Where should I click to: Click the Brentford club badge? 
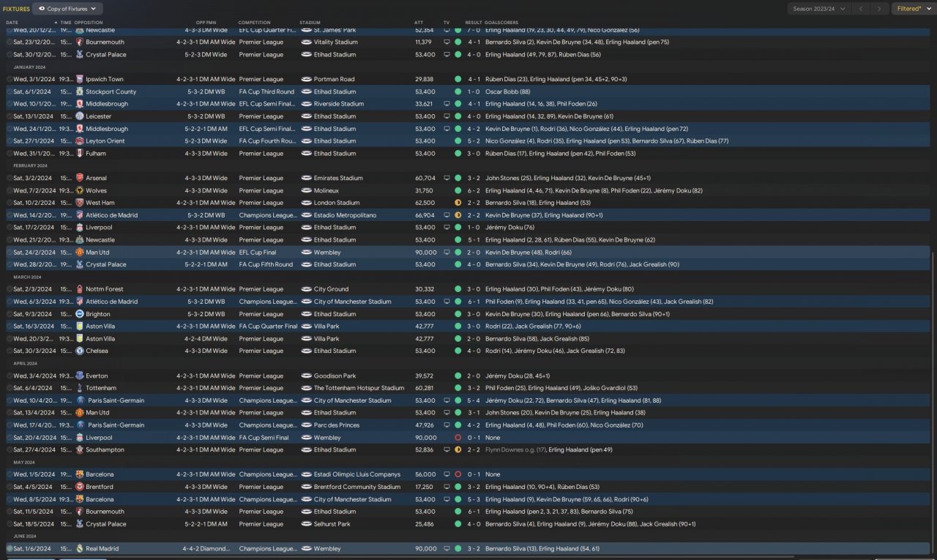[79, 487]
